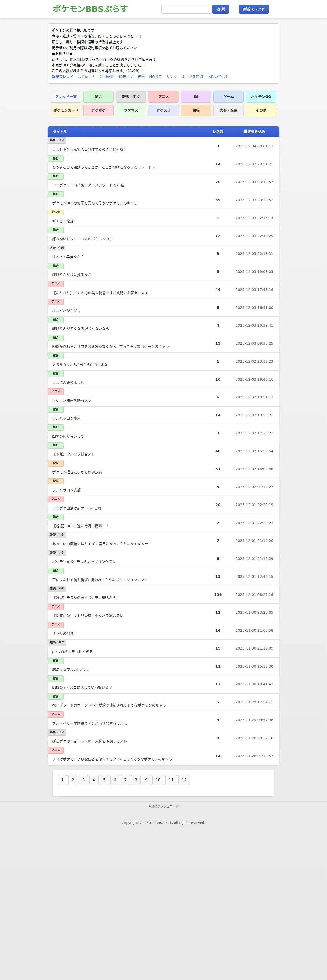Click the タイトル column header
This screenshot has width=327, height=980.
pyautogui.click(x=60, y=132)
